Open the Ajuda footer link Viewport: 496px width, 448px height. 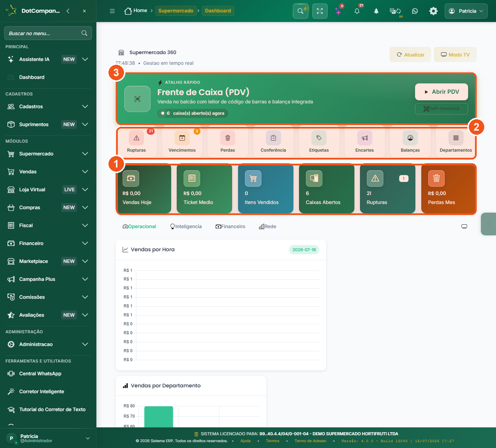pos(246,441)
